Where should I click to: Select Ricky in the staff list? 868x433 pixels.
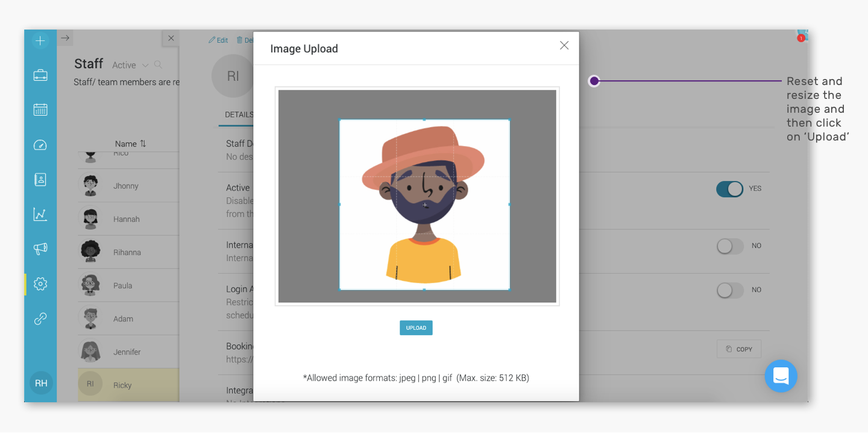[128, 385]
